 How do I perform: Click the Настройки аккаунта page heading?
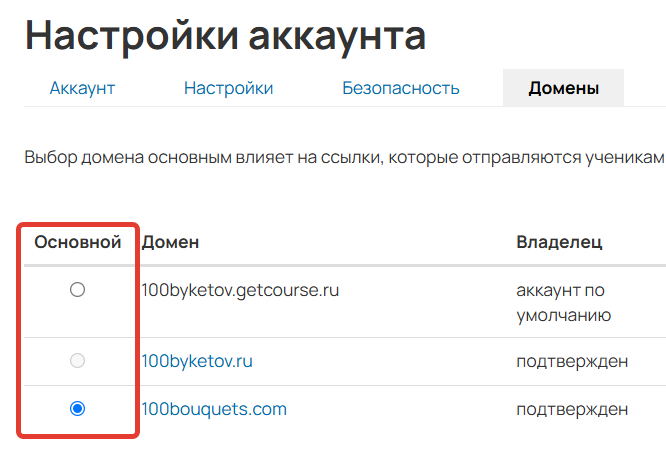tap(226, 37)
